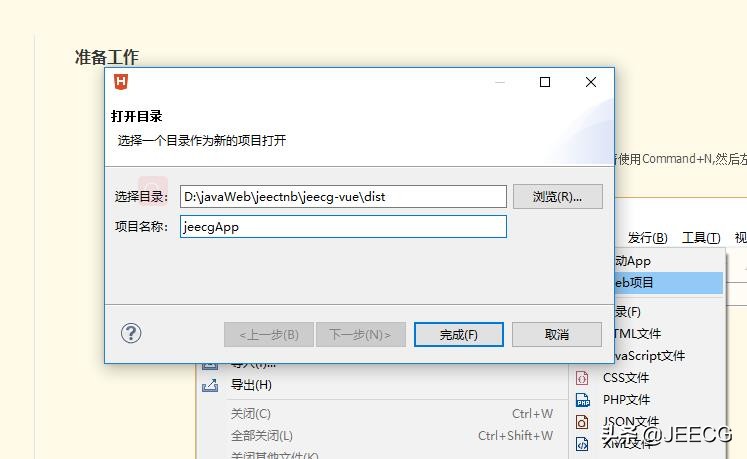Click the 完成(F) finish button

(x=458, y=335)
